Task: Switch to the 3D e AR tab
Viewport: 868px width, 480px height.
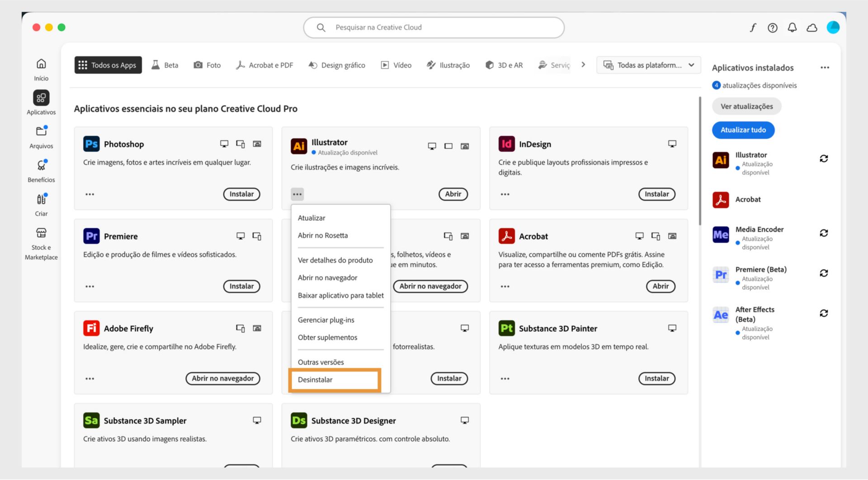Action: click(504, 65)
